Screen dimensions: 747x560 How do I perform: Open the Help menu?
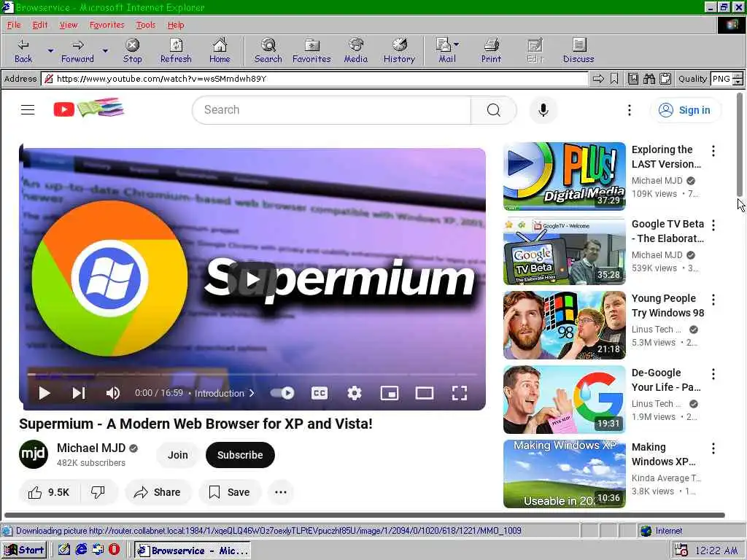click(x=175, y=25)
